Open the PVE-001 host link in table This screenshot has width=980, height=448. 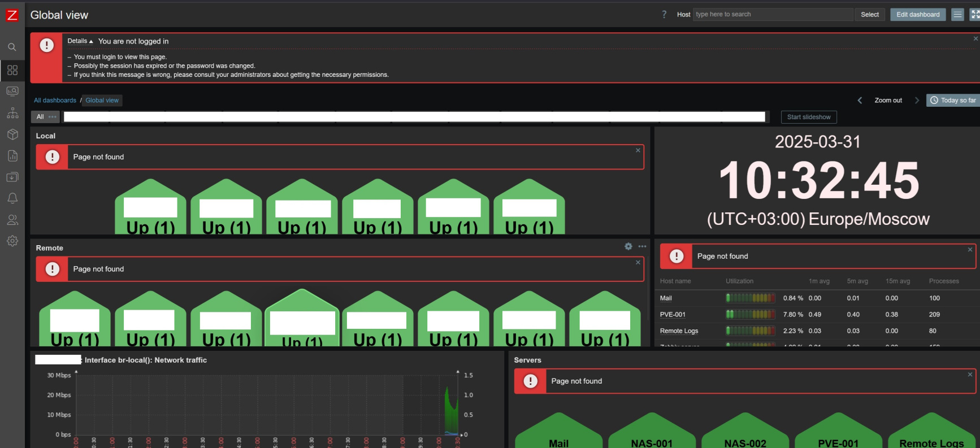tap(673, 315)
